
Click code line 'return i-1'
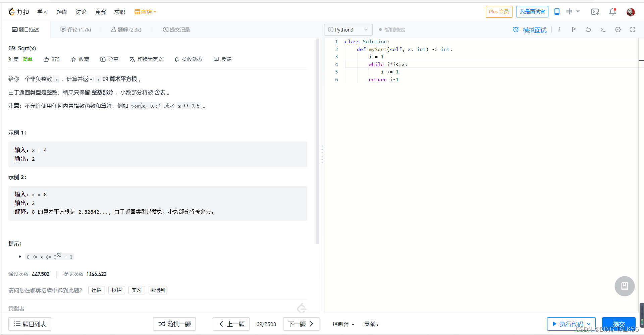(384, 79)
